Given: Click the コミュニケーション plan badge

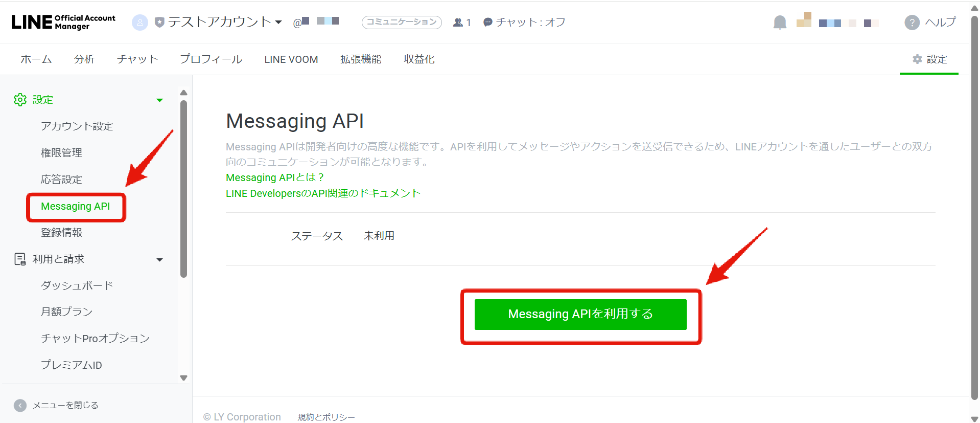Looking at the screenshot, I should pyautogui.click(x=402, y=22).
